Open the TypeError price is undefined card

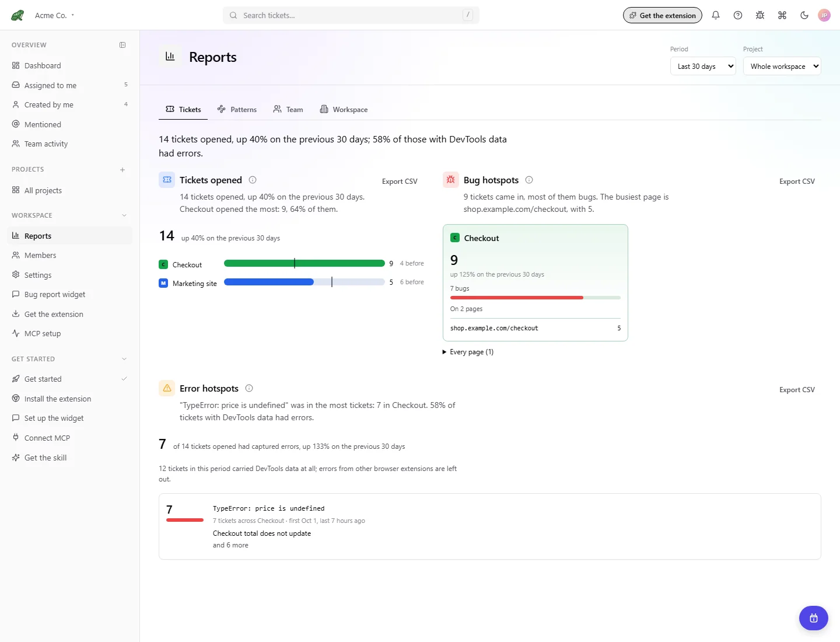pyautogui.click(x=490, y=526)
